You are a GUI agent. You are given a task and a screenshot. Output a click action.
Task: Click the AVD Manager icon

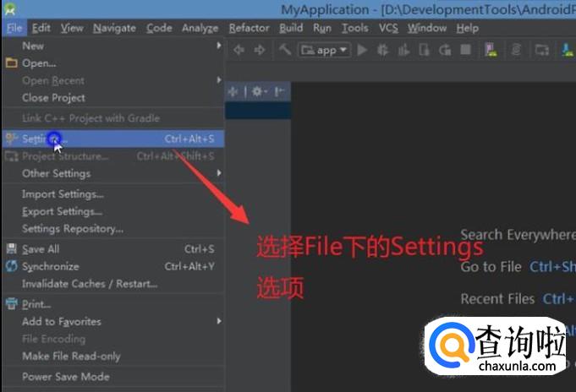click(x=491, y=50)
